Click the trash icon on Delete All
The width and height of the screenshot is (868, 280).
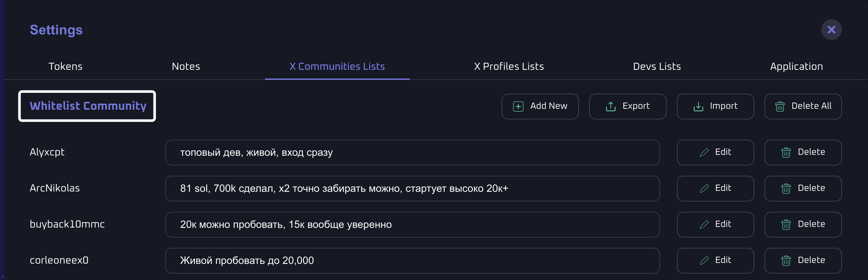[780, 106]
